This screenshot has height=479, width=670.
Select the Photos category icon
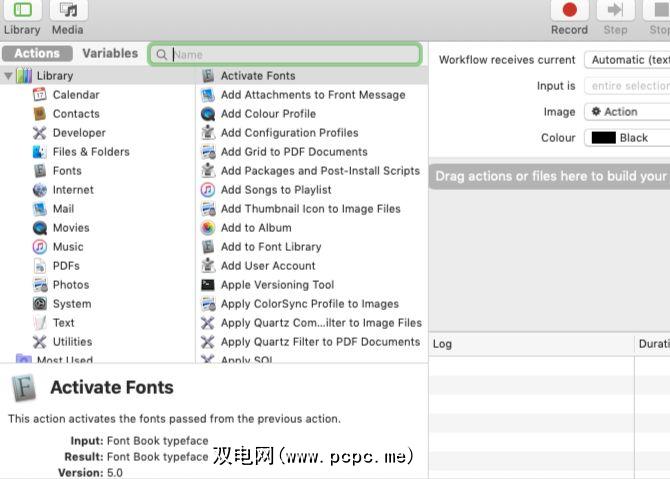pyautogui.click(x=40, y=285)
